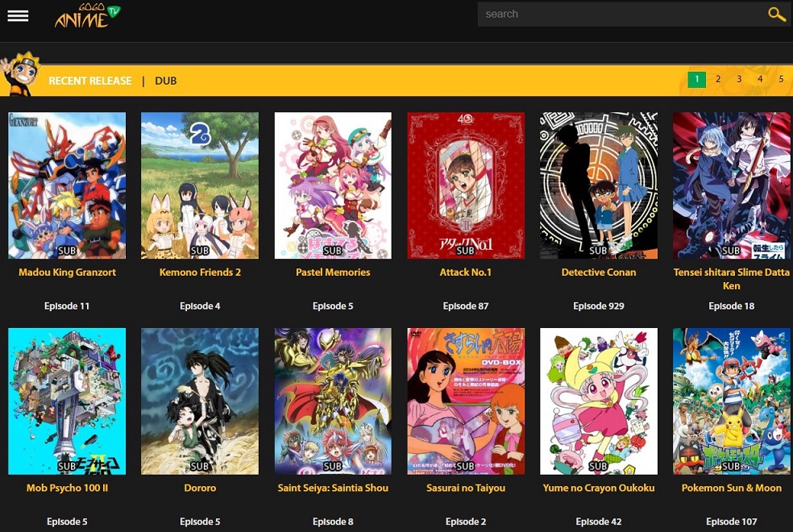Screen dimensions: 793x532
Task: Click the Madou King Granzort title link
Action: coord(67,272)
